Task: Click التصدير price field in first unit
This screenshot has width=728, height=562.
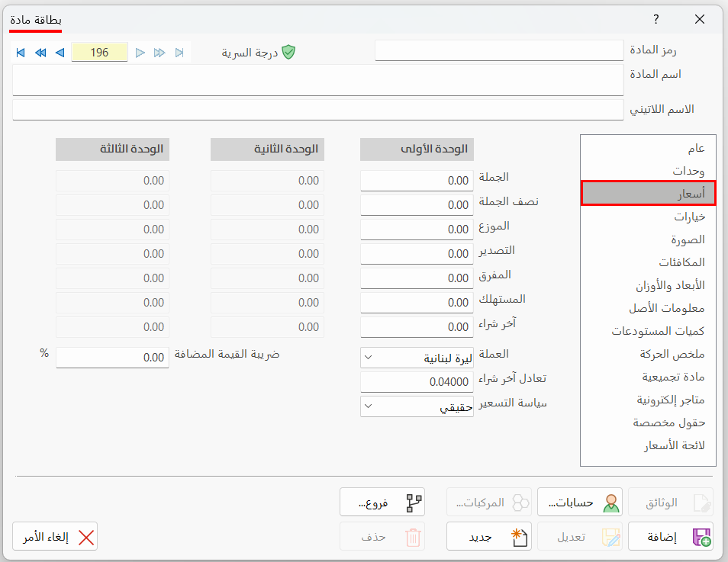Action: [x=417, y=254]
